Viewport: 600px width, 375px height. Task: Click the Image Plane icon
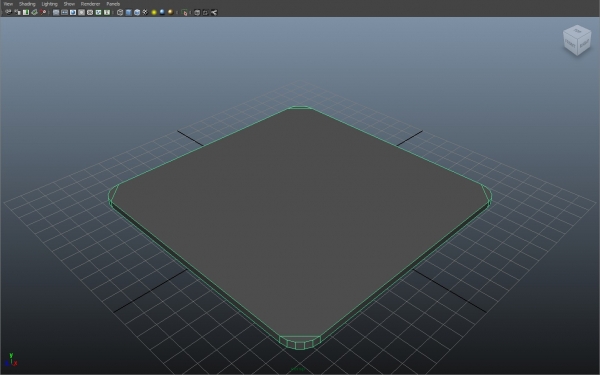pos(34,12)
